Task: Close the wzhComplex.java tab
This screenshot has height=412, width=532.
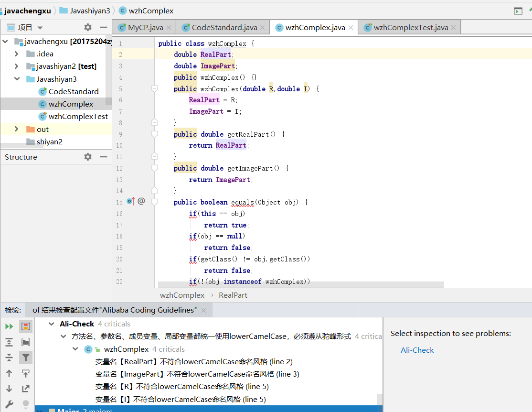Action: [x=351, y=28]
